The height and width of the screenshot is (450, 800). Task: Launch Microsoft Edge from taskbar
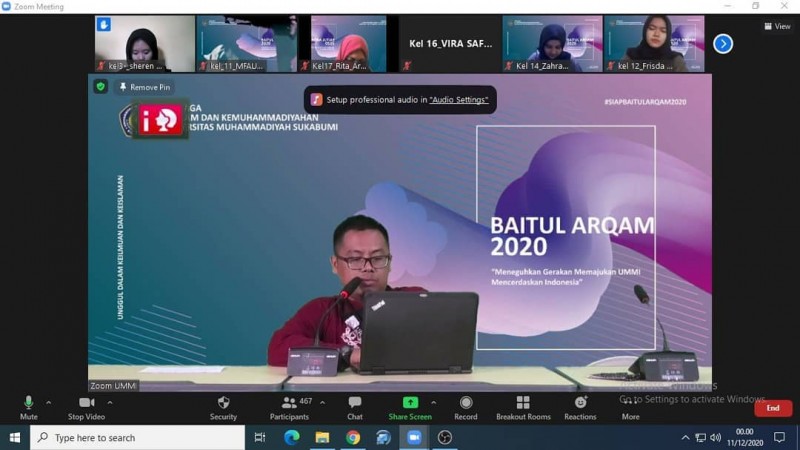pos(291,437)
